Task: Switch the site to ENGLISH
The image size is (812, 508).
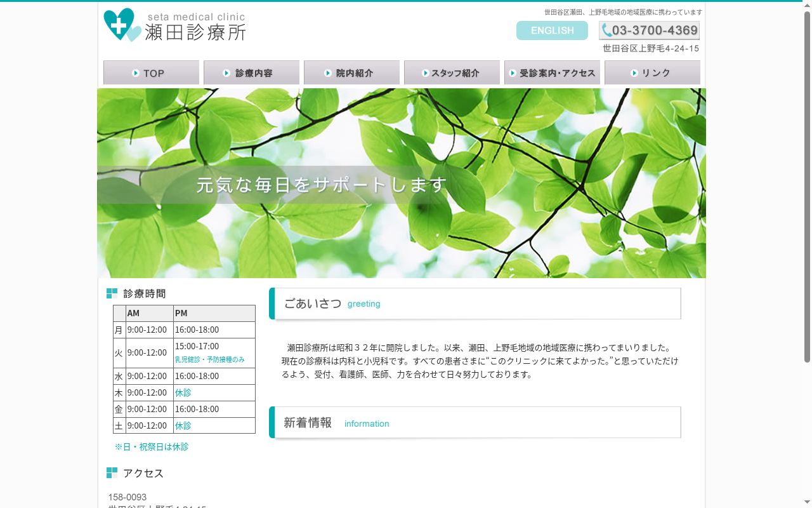Action: point(552,30)
